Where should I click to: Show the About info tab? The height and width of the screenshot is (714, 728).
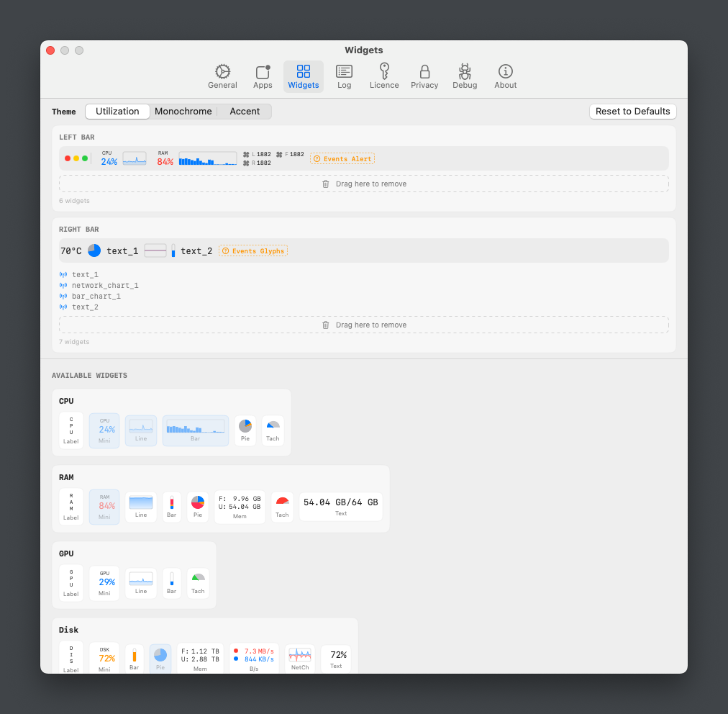click(x=505, y=76)
